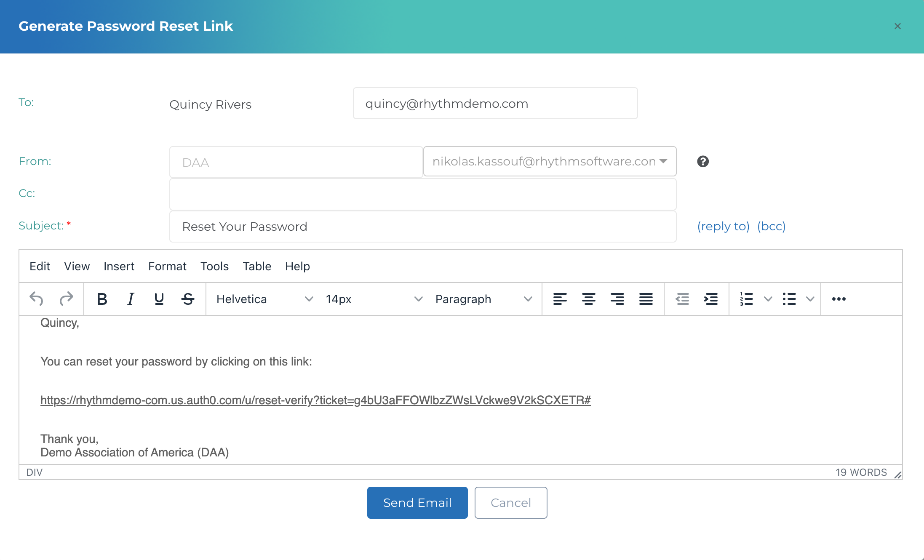
Task: Click the help question mark icon
Action: tap(703, 161)
